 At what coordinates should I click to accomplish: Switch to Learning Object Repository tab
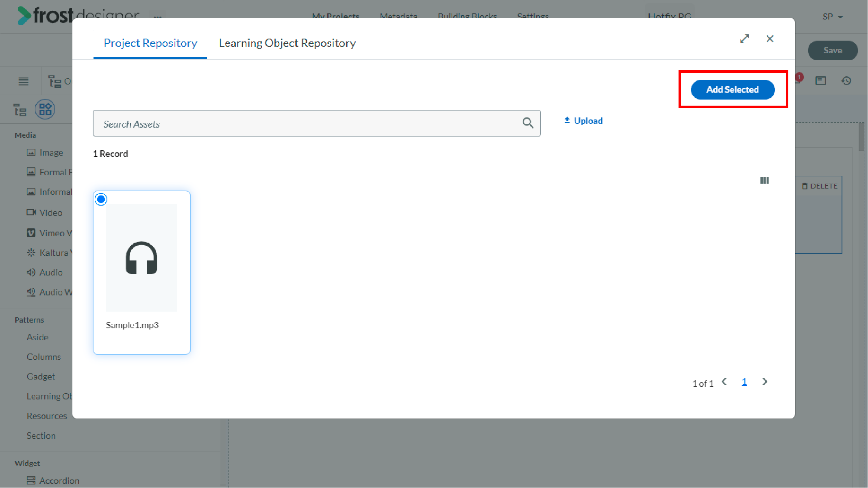[x=287, y=43]
